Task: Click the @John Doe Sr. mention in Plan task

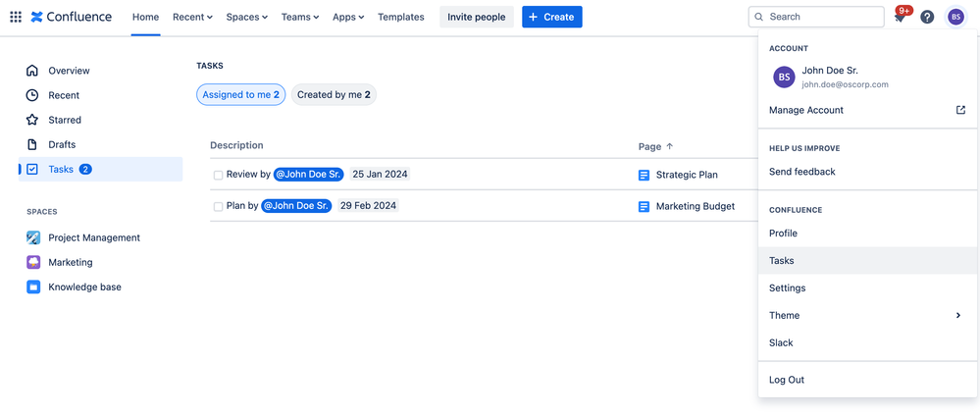Action: coord(297,206)
